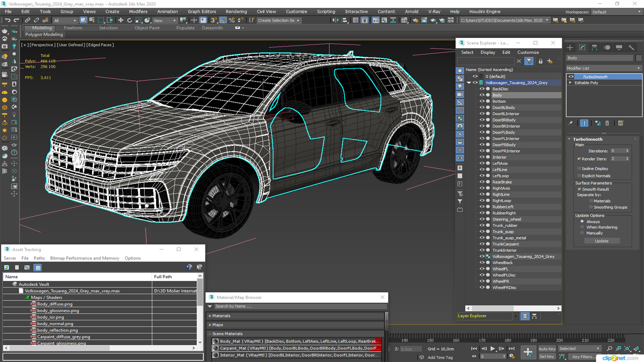Open selection filter All dropdown
This screenshot has height=362, width=644.
pos(65,20)
